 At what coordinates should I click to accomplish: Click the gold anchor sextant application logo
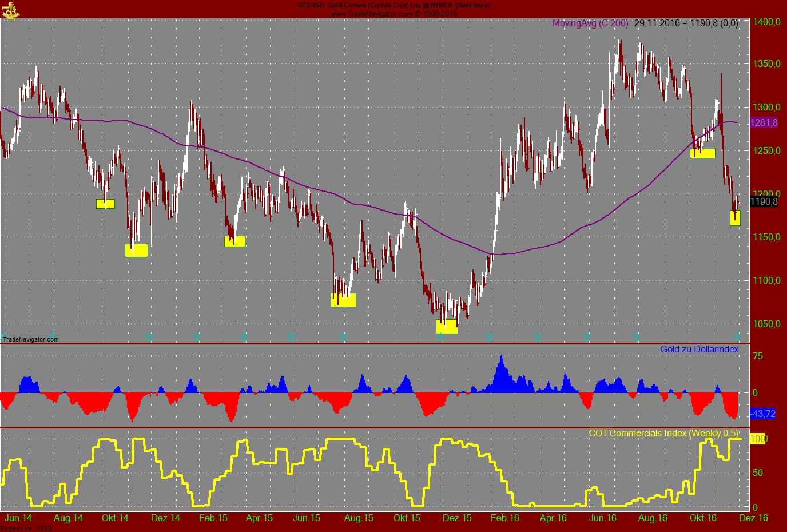10,10
